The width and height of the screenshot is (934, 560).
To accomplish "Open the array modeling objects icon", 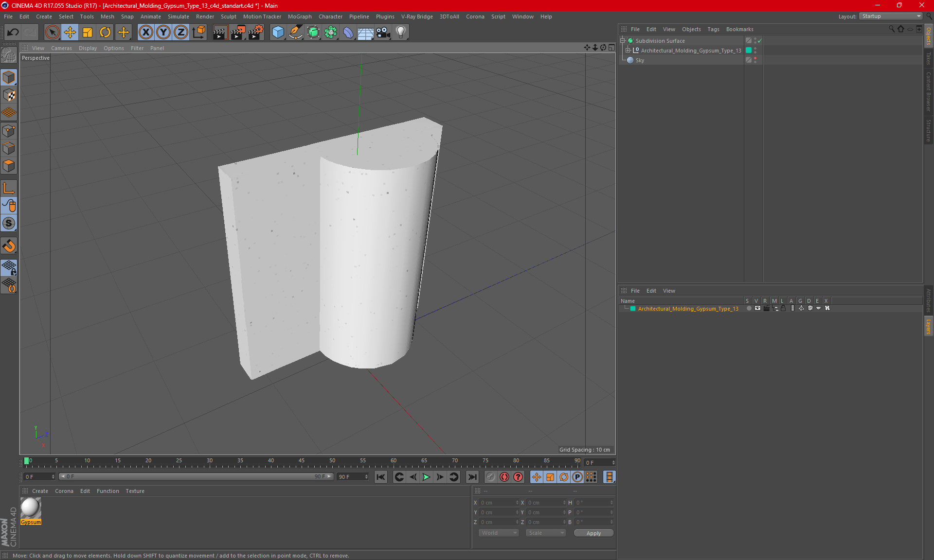I will [331, 33].
